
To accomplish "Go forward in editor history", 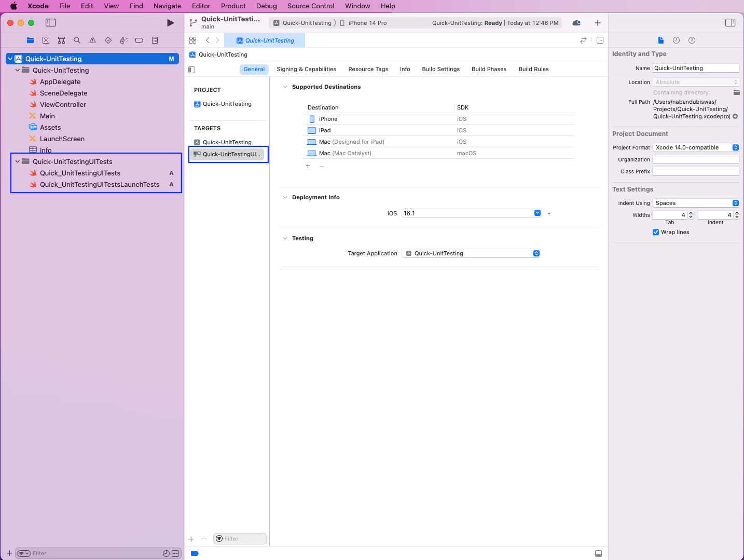I will 217,40.
